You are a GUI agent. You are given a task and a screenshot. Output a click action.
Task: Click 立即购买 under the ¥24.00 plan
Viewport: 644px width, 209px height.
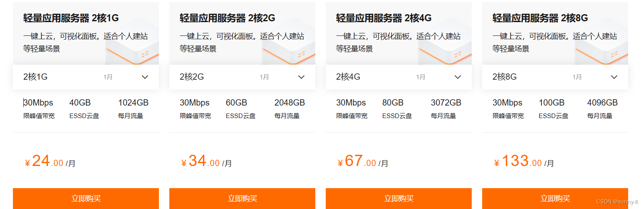point(86,199)
